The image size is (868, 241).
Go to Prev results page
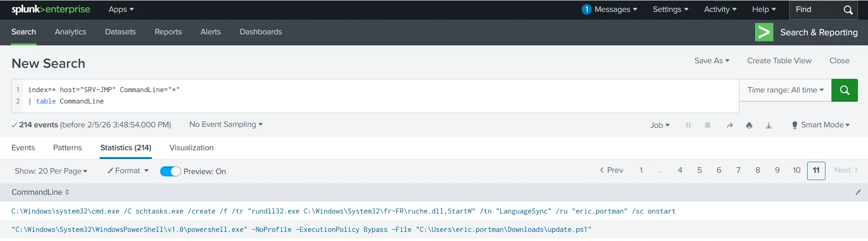(x=611, y=170)
